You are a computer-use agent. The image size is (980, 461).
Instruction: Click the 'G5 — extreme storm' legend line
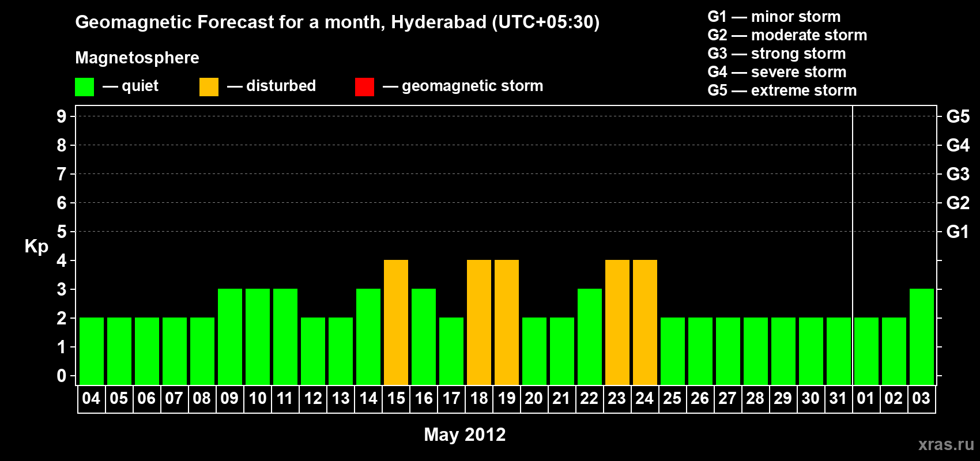782,90
